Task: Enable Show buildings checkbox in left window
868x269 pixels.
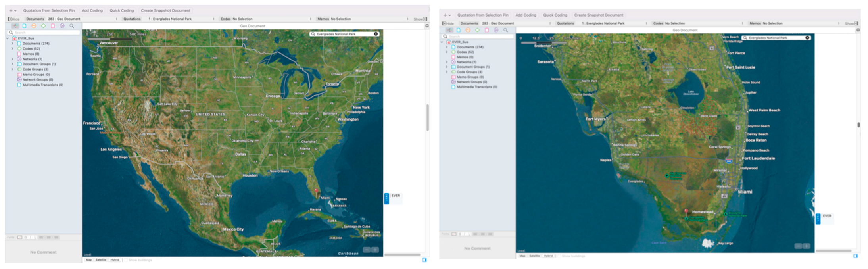Action: point(126,260)
